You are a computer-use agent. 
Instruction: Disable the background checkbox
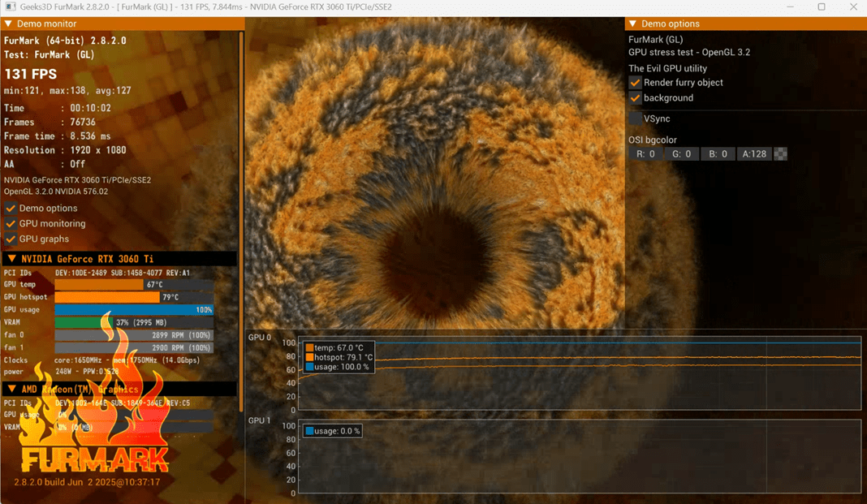coord(636,98)
